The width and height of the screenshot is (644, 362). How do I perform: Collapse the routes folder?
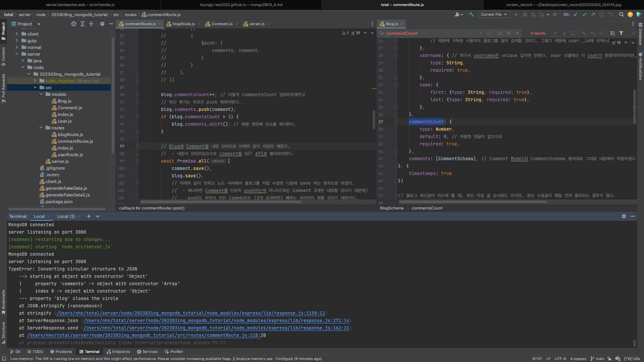click(x=41, y=128)
